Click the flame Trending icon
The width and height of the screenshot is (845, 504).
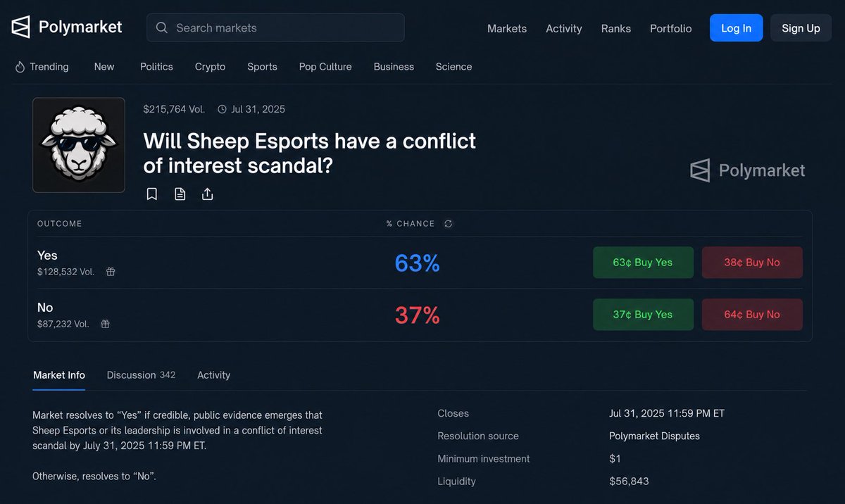20,67
